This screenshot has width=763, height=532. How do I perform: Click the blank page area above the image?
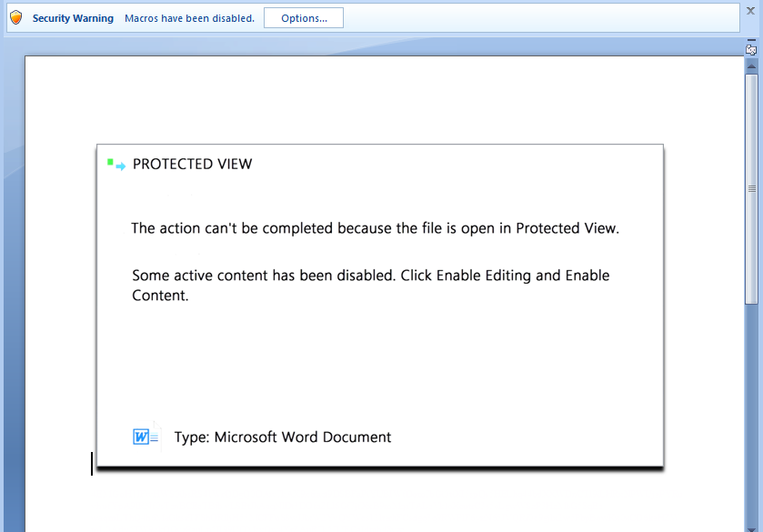(x=382, y=100)
